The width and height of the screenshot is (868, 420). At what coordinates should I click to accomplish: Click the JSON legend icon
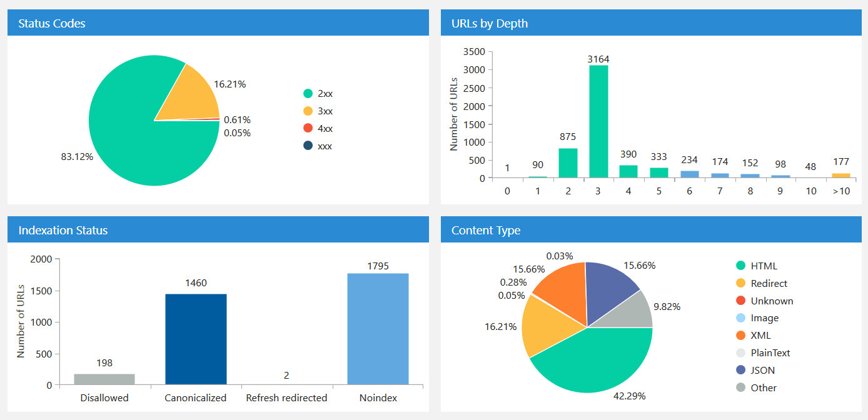click(x=741, y=370)
